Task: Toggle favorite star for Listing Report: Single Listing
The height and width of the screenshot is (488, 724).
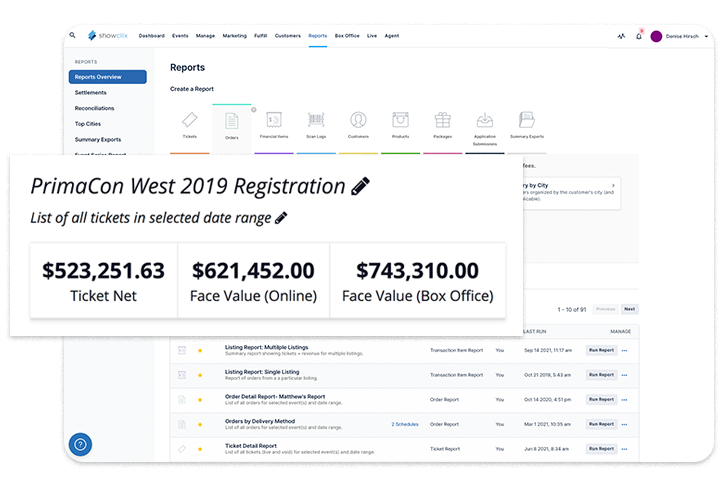Action: pyautogui.click(x=200, y=375)
